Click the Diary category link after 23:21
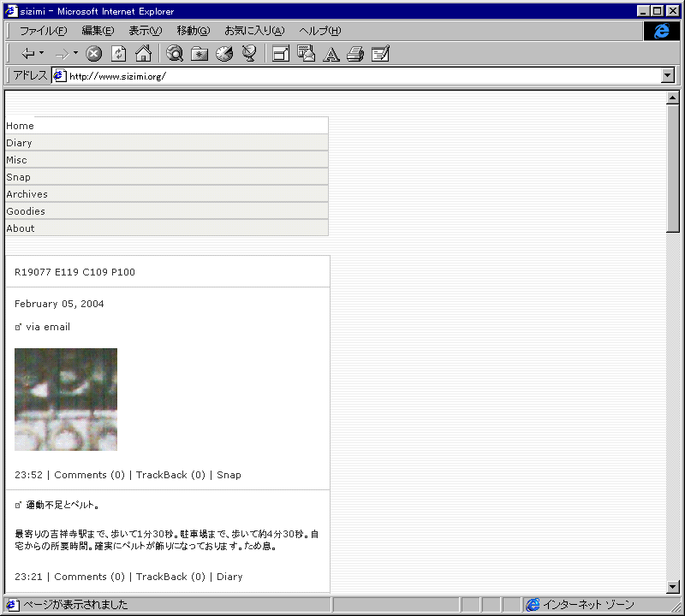Viewport: 685px width, 616px height. 229,577
